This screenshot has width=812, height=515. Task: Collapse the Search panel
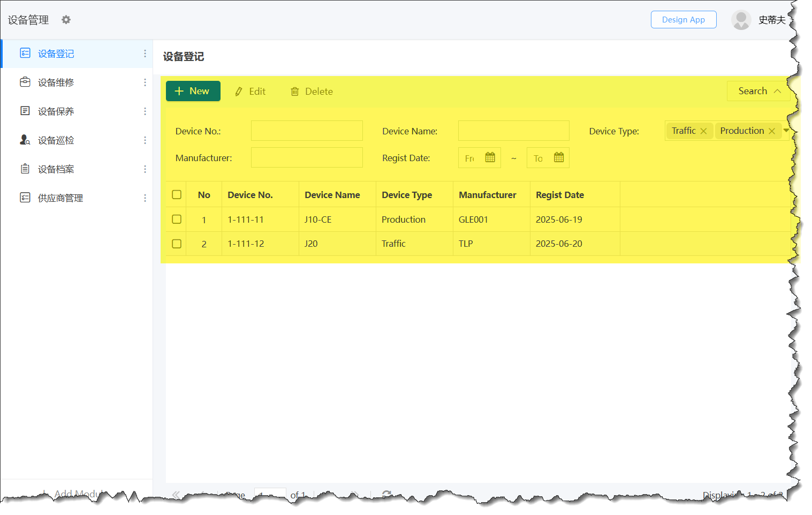coord(758,91)
